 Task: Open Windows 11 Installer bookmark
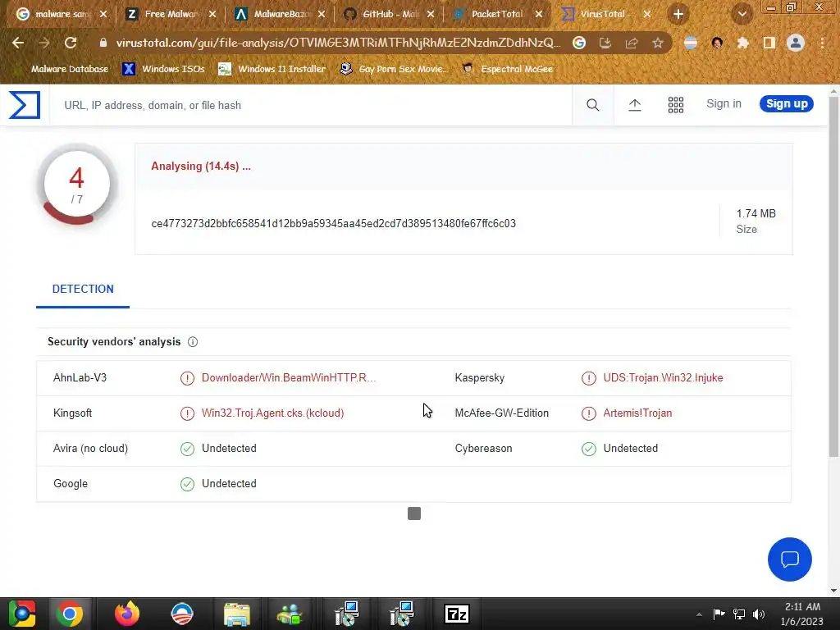(272, 69)
